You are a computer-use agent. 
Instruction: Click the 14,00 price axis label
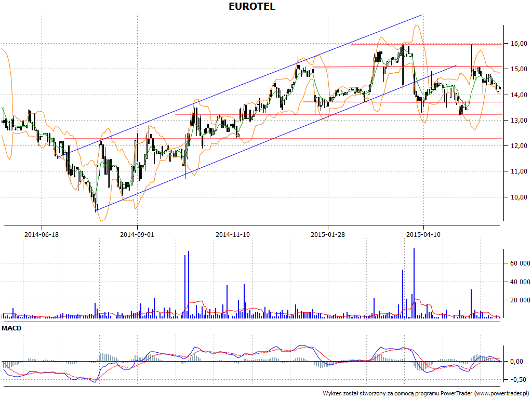[519, 95]
